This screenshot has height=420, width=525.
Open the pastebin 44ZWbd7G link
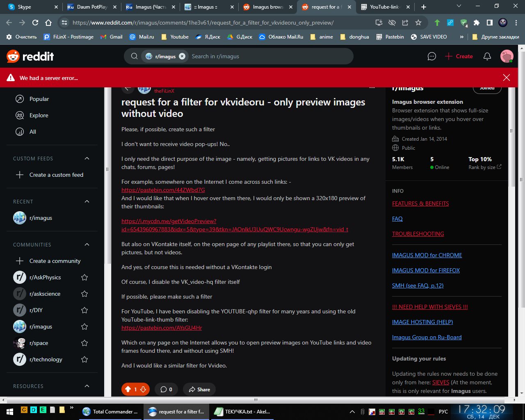tap(163, 190)
